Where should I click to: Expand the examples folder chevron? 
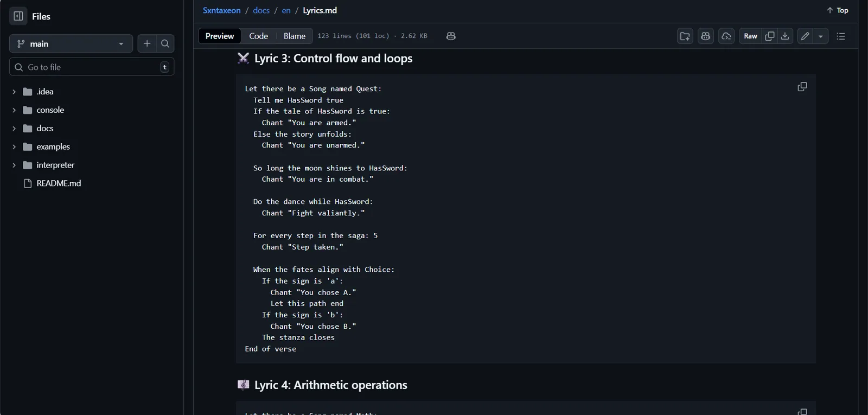(x=14, y=147)
